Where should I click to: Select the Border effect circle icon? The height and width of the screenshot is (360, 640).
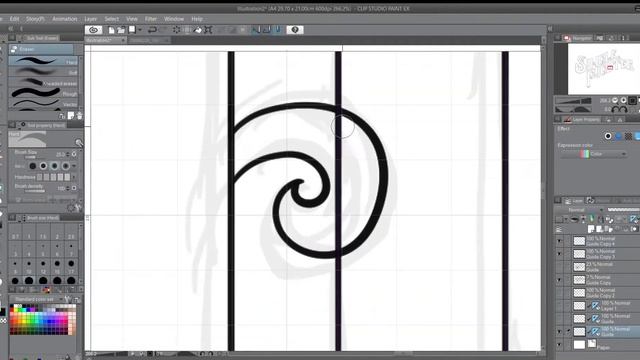[608, 136]
